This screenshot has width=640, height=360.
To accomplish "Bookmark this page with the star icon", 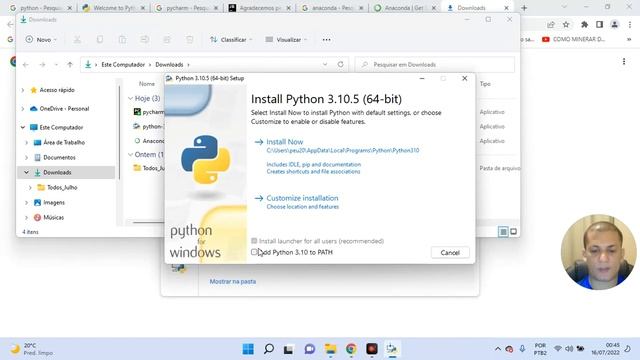I will click(566, 25).
